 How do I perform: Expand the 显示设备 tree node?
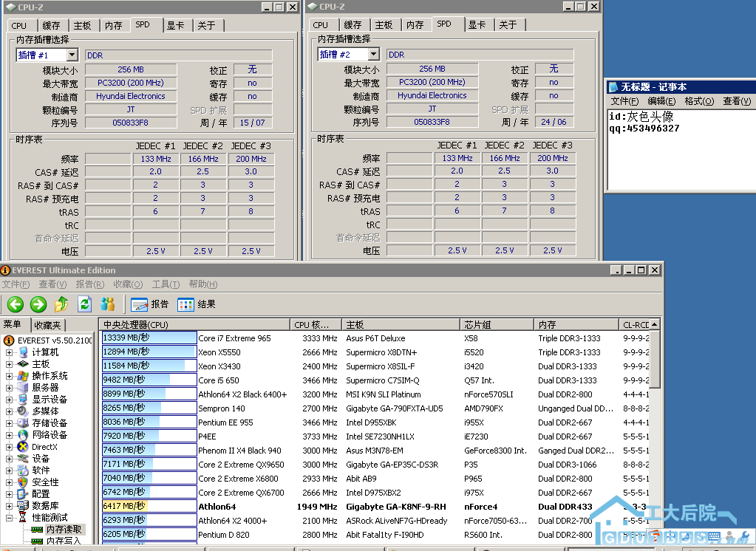(x=9, y=400)
